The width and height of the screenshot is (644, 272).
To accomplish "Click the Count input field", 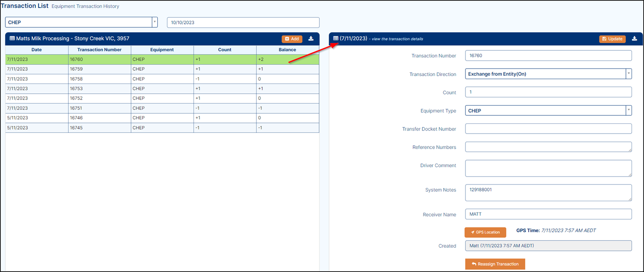I will (x=548, y=92).
